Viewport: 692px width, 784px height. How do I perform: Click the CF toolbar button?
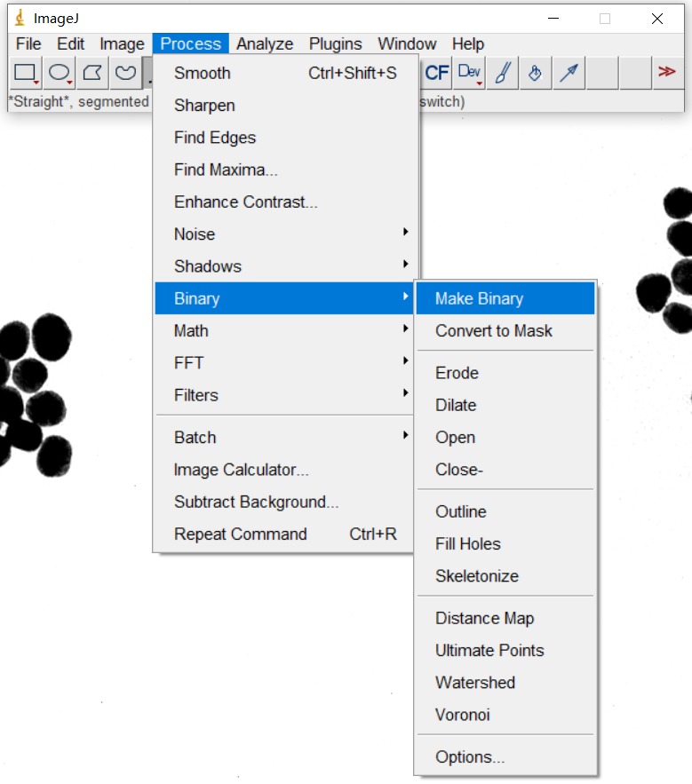pyautogui.click(x=437, y=73)
